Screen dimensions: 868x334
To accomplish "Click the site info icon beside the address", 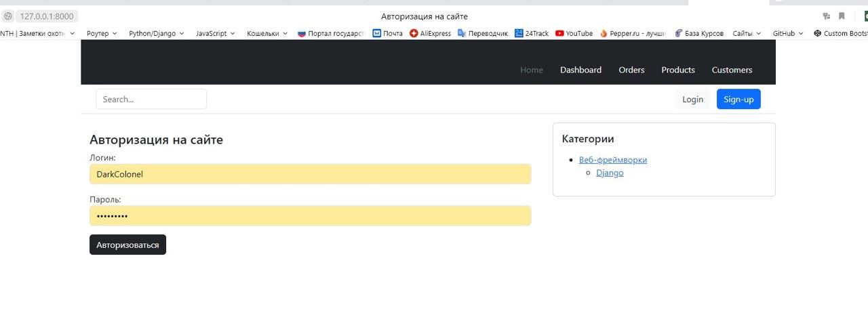I will tap(8, 16).
